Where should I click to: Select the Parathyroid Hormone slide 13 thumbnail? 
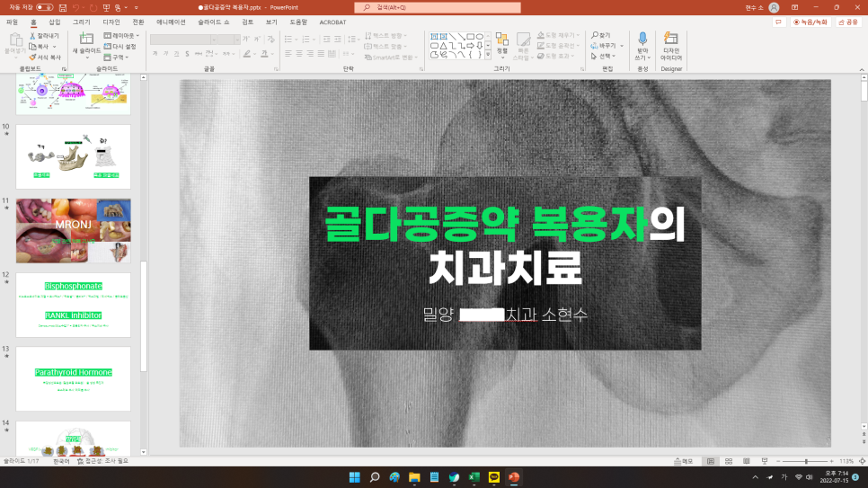coord(73,379)
